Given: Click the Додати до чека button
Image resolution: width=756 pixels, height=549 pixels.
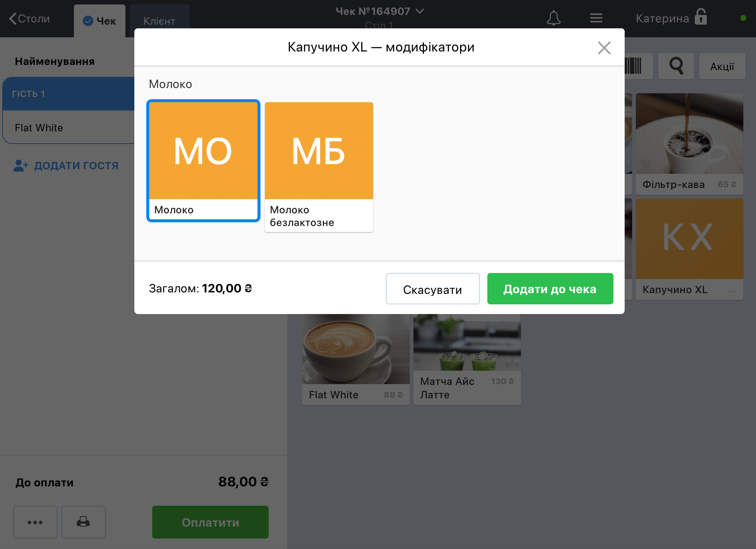Looking at the screenshot, I should click(x=550, y=289).
